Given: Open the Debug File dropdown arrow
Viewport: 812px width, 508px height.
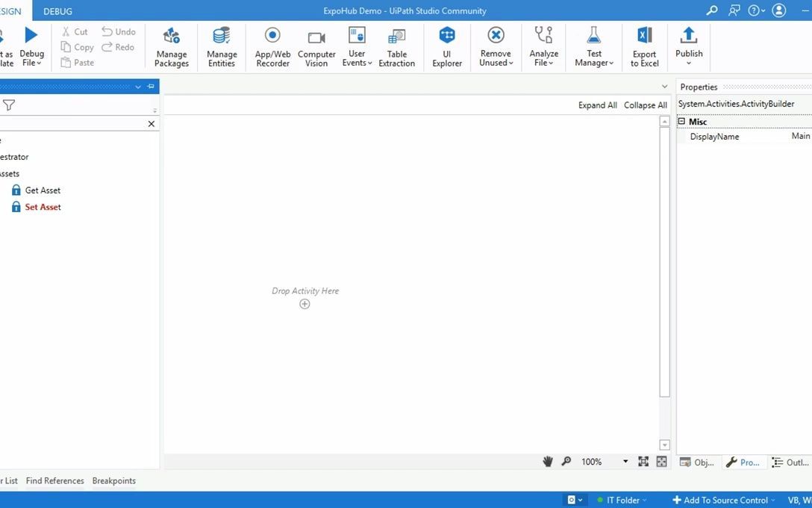Looking at the screenshot, I should (39, 63).
